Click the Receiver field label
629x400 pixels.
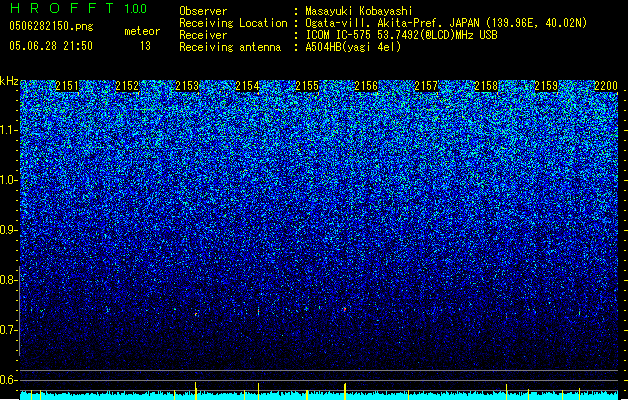pyautogui.click(x=203, y=35)
